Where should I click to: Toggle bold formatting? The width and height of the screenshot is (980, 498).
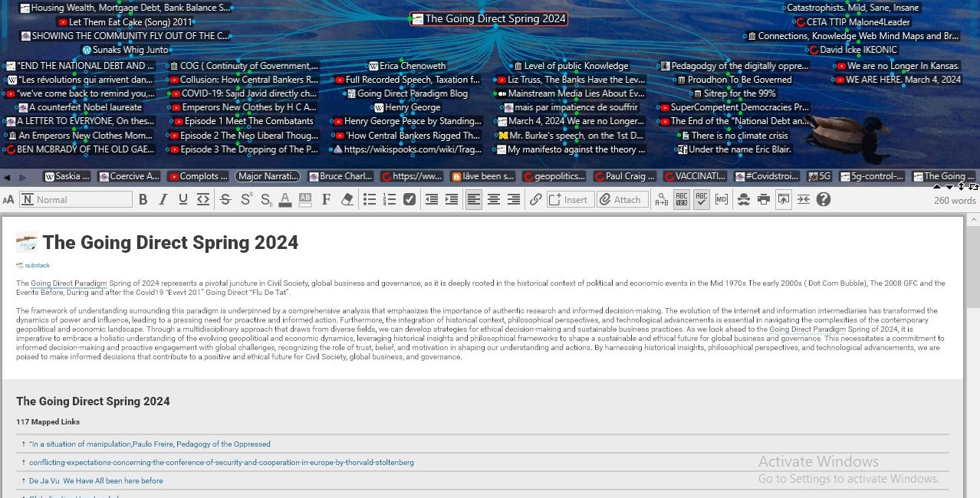click(143, 199)
